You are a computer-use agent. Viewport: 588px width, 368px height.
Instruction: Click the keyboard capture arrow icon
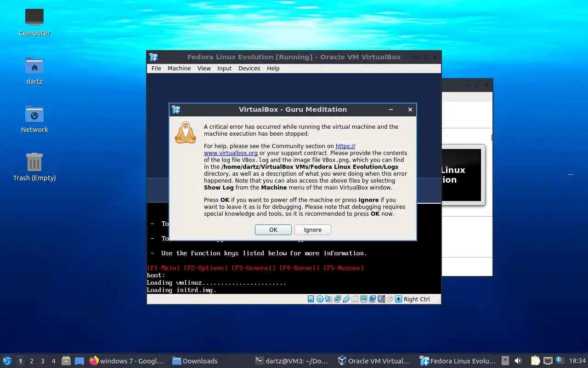pyautogui.click(x=398, y=299)
